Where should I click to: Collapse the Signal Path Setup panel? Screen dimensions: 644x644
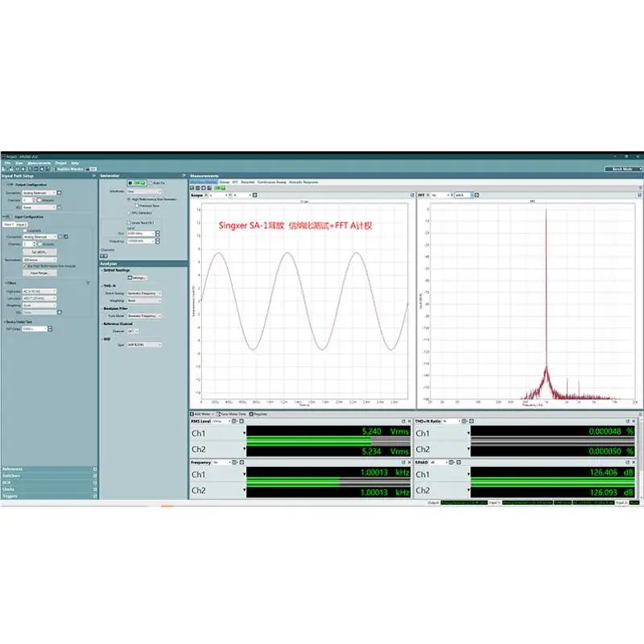94,175
